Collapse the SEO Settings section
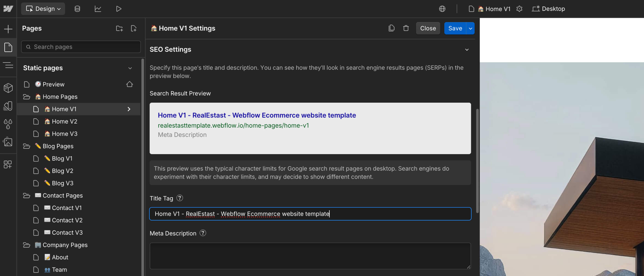This screenshot has width=644, height=276. point(467,49)
